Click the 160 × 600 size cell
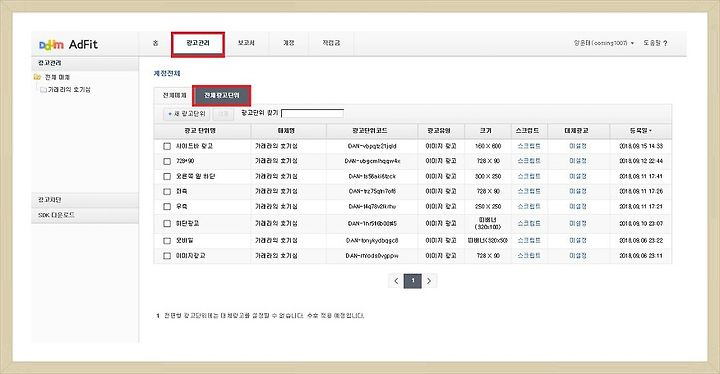Viewport: 720px width, 374px height. pos(488,146)
